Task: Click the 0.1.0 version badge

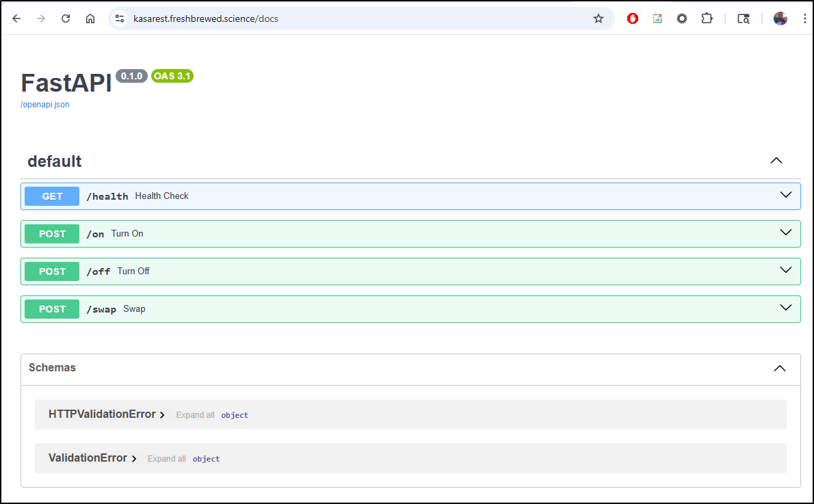Action: 132,77
